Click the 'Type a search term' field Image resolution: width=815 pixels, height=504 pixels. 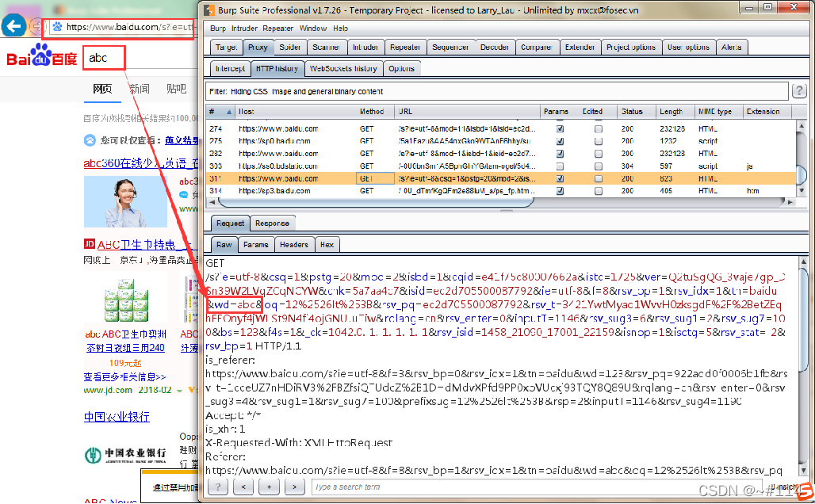coord(537,487)
